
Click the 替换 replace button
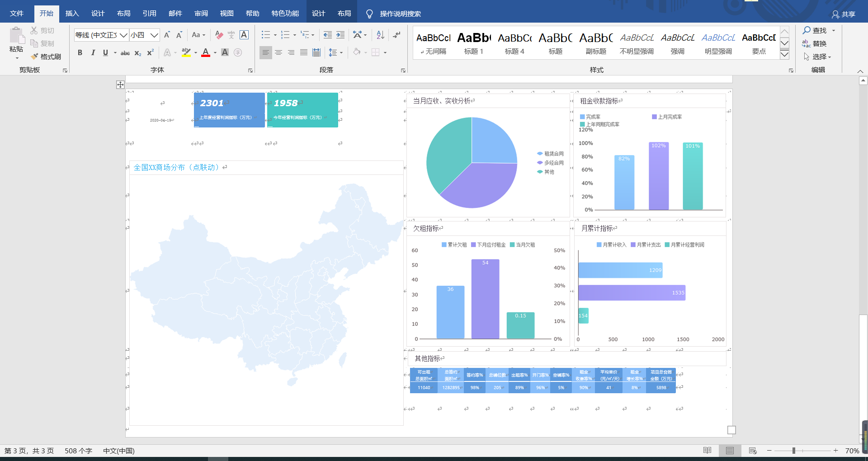pyautogui.click(x=814, y=43)
